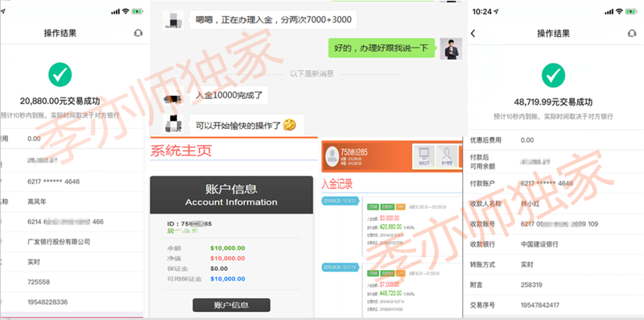Tap the green success checkmark above 20,880.00元
Viewport: 644px width, 320px height.
point(60,74)
